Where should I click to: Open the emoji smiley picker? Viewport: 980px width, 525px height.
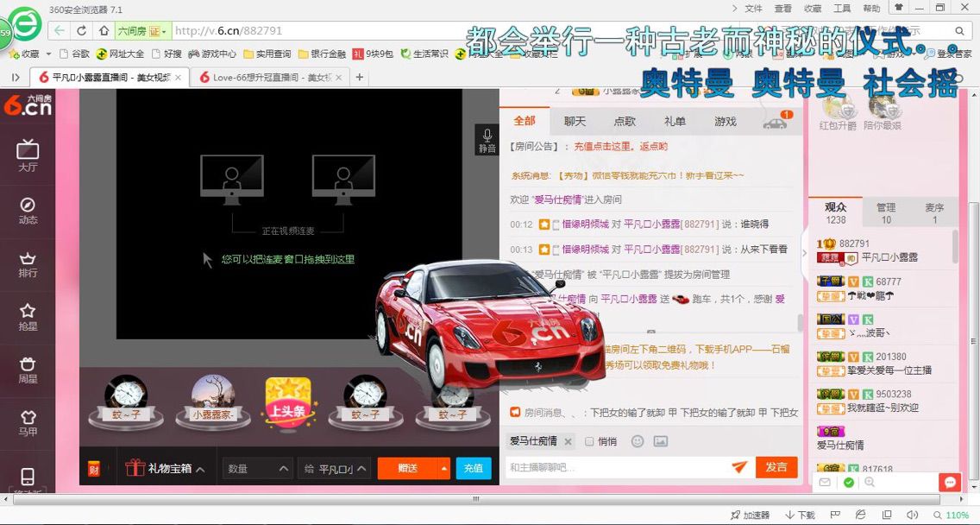[x=637, y=441]
